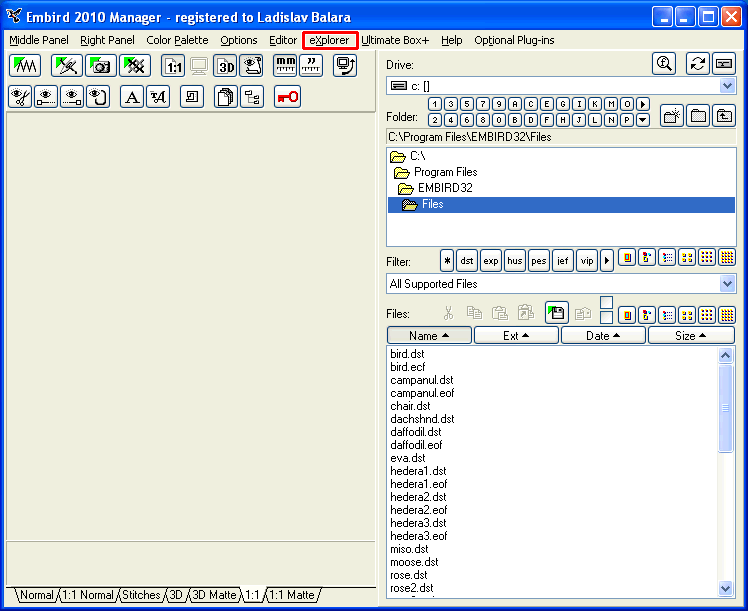The width and height of the screenshot is (748, 611).
Task: Click the stacked pages copy icon
Action: [226, 97]
